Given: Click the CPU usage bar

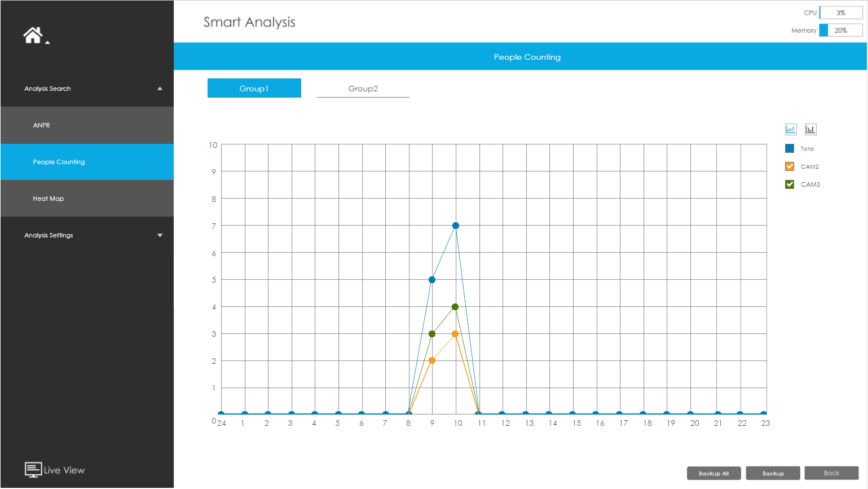Looking at the screenshot, I should click(x=841, y=12).
